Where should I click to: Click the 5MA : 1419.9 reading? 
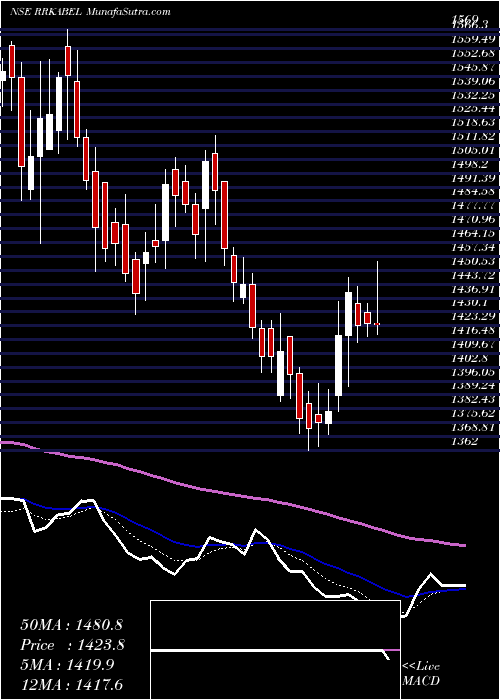point(67,664)
